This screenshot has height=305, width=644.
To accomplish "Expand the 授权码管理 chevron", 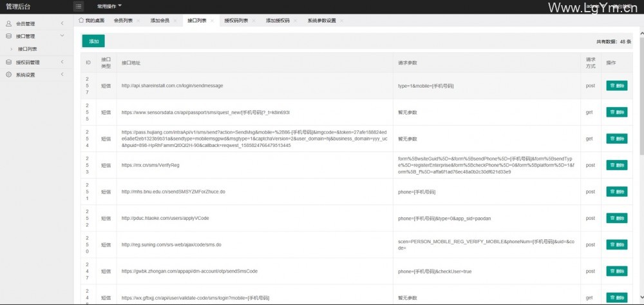I will (x=62, y=62).
